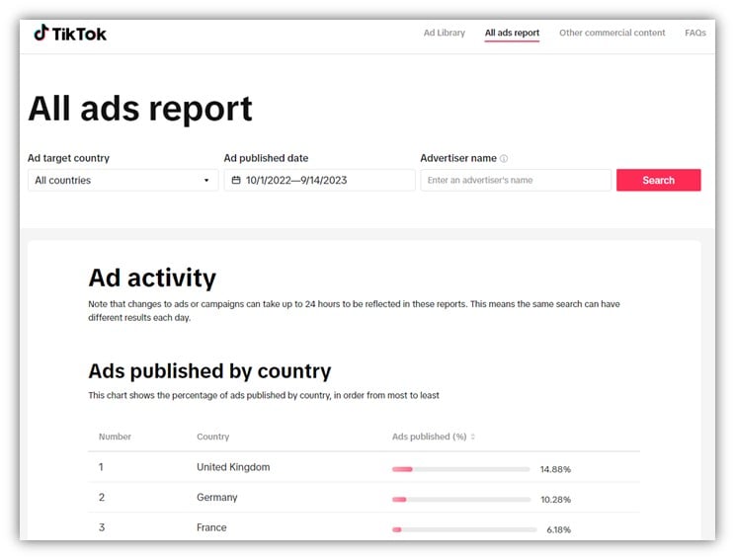Click the Ads published by country heading
The width and height of the screenshot is (735, 560).
point(209,371)
